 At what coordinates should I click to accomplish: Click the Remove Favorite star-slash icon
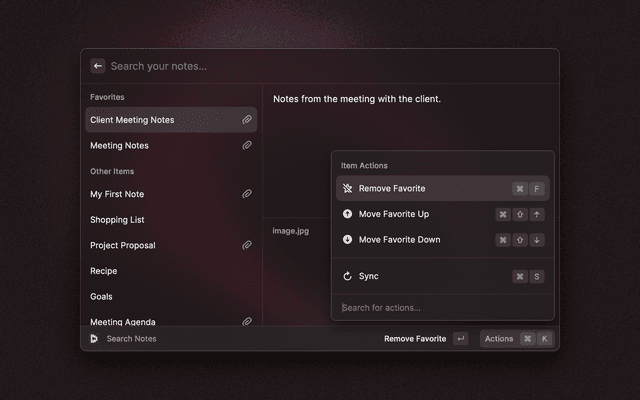(347, 189)
